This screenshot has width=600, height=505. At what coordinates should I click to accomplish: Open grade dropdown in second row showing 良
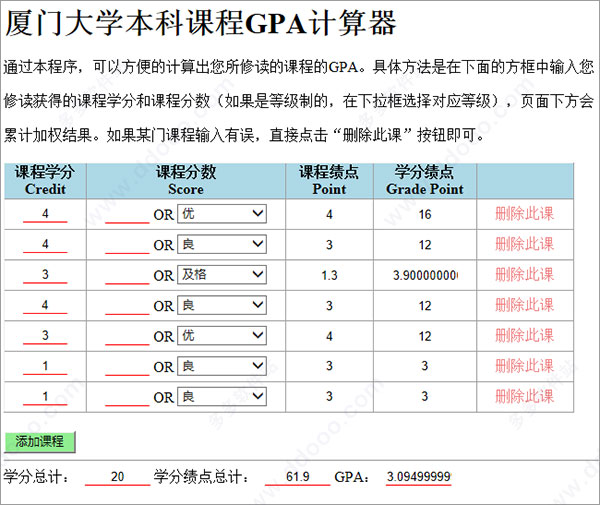pos(222,244)
